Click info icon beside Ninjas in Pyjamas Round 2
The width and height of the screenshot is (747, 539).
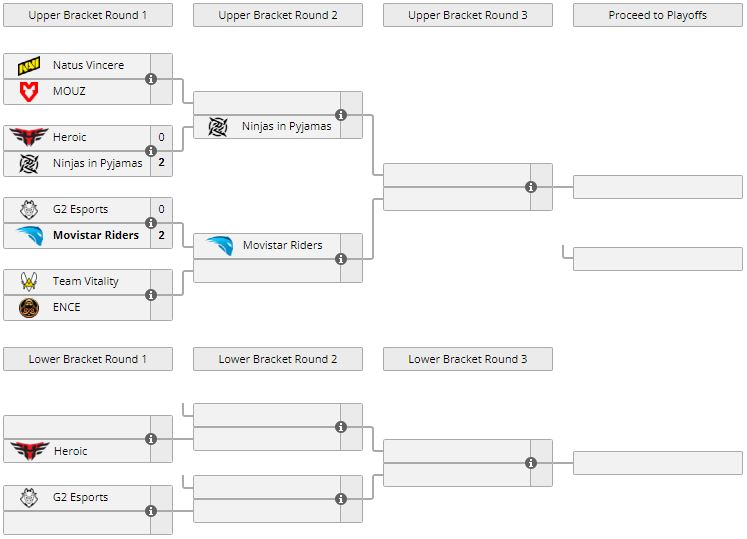[x=341, y=115]
